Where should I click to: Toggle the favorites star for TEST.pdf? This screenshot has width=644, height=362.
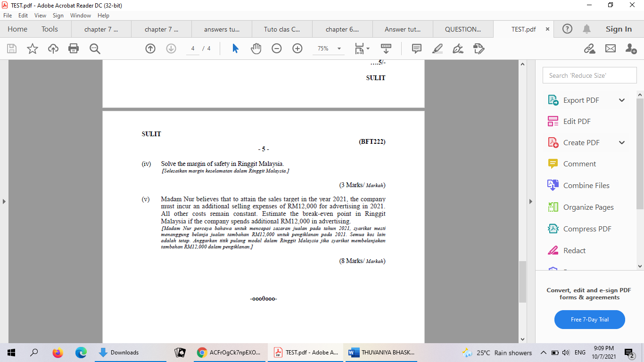[32, 48]
